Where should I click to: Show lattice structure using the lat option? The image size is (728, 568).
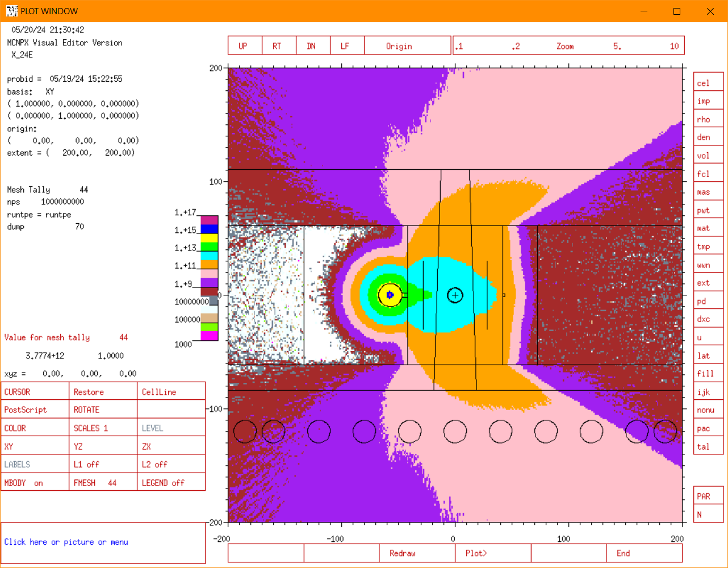point(708,355)
